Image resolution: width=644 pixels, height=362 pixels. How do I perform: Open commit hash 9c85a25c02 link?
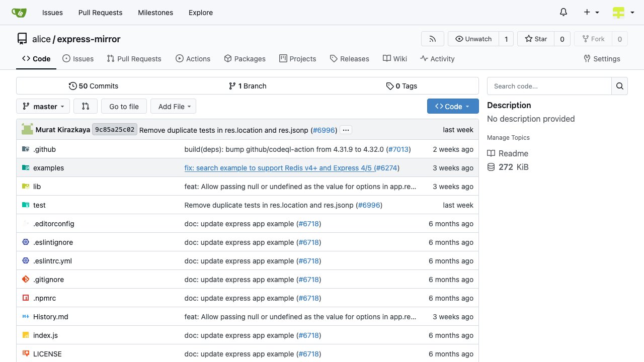tap(115, 130)
